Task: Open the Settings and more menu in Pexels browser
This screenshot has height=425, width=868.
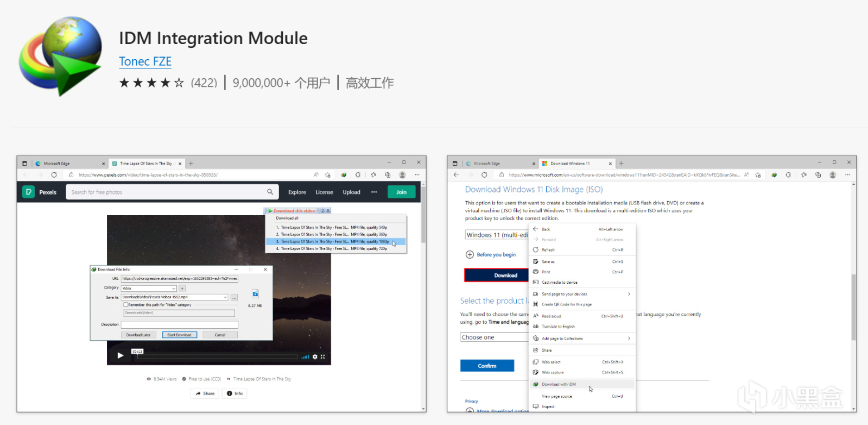Action: (417, 175)
